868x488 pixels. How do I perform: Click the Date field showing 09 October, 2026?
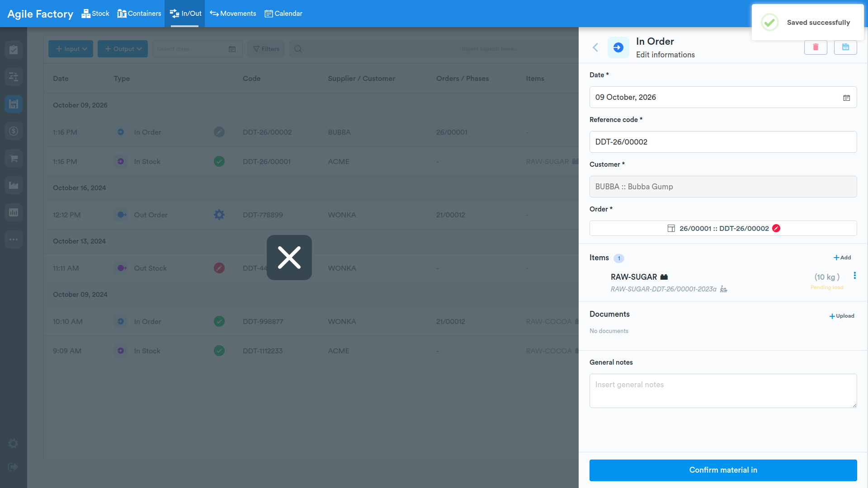point(723,97)
